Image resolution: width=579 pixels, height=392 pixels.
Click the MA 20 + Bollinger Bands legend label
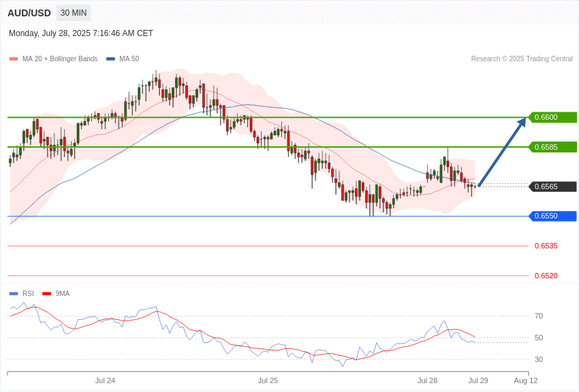[x=60, y=59]
